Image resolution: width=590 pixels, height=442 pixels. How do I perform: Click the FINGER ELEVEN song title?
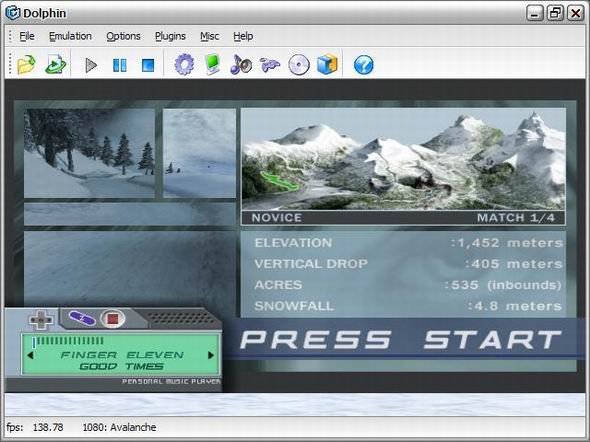click(122, 355)
